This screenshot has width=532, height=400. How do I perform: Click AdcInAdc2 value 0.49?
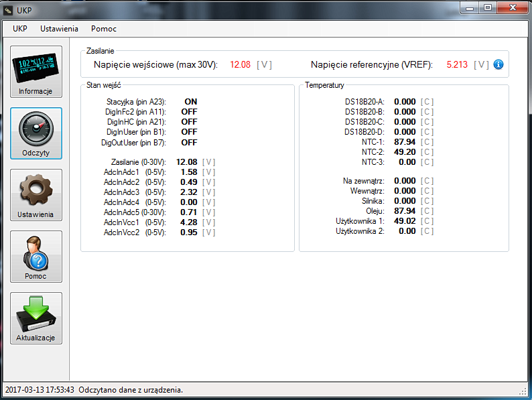(189, 182)
